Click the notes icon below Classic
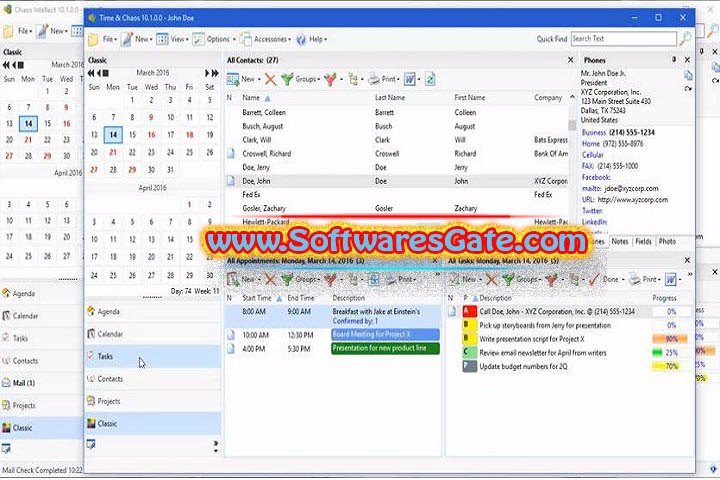Screen dimensions: 720x480 (x=91, y=445)
